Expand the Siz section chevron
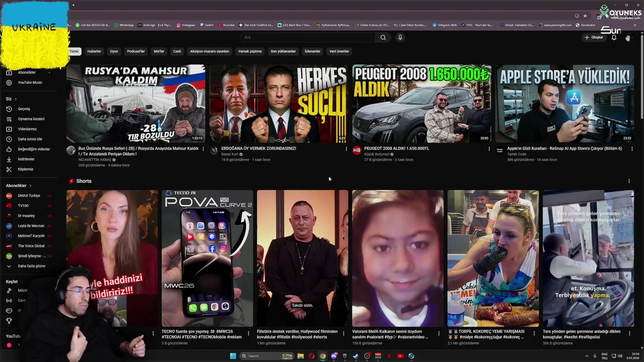The image size is (644, 362). (16, 99)
